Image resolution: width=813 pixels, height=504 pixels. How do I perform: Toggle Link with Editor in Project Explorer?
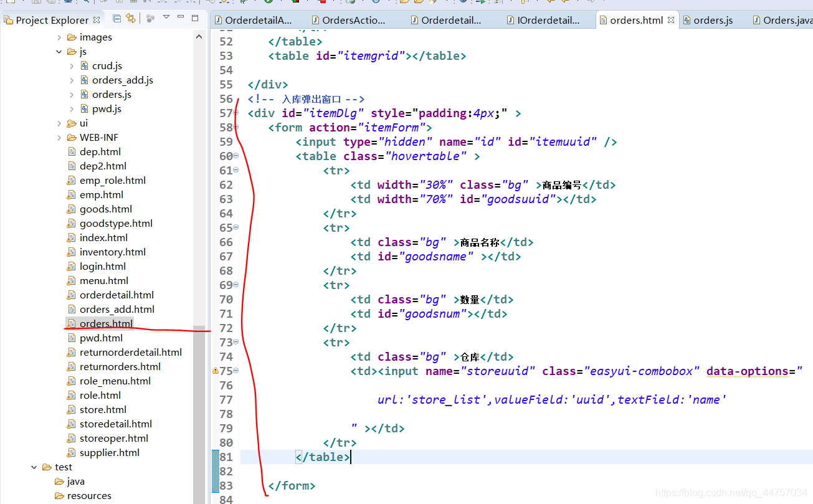tap(131, 19)
